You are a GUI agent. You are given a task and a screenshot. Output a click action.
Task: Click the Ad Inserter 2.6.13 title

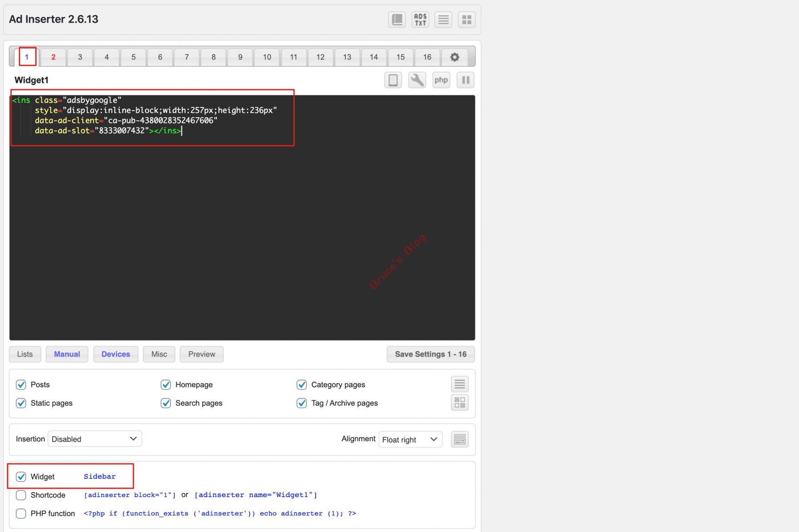click(54, 19)
